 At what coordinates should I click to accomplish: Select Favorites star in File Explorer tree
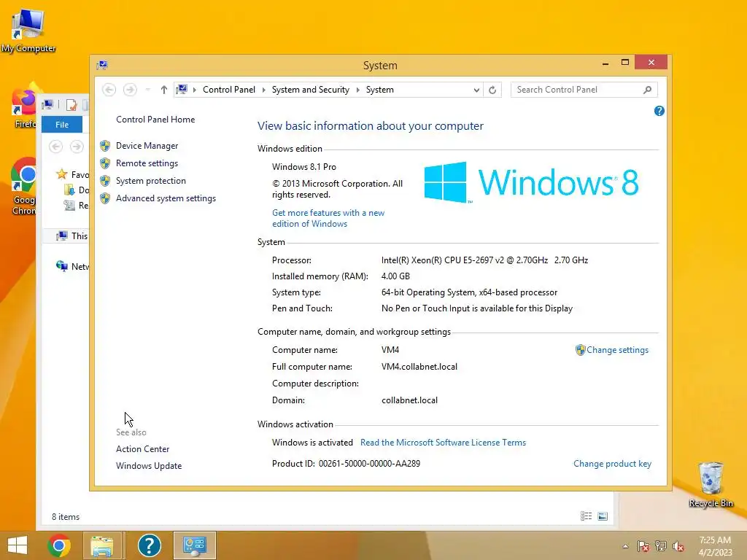click(62, 174)
